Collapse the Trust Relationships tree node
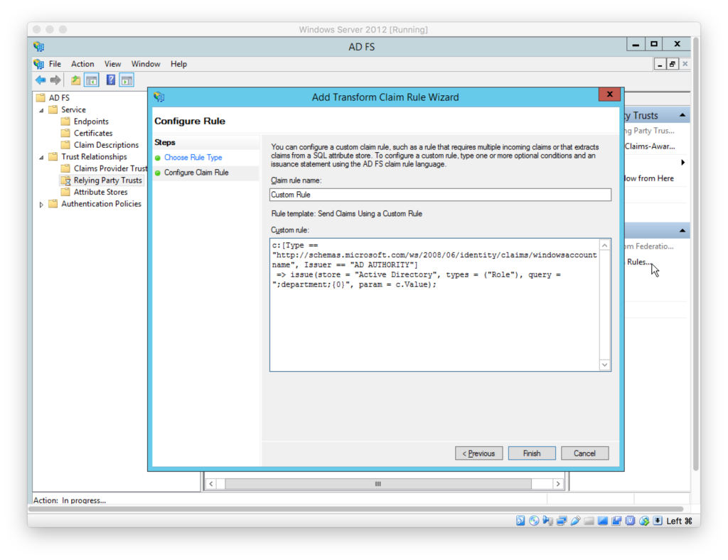This screenshot has width=728, height=560. tap(42, 157)
